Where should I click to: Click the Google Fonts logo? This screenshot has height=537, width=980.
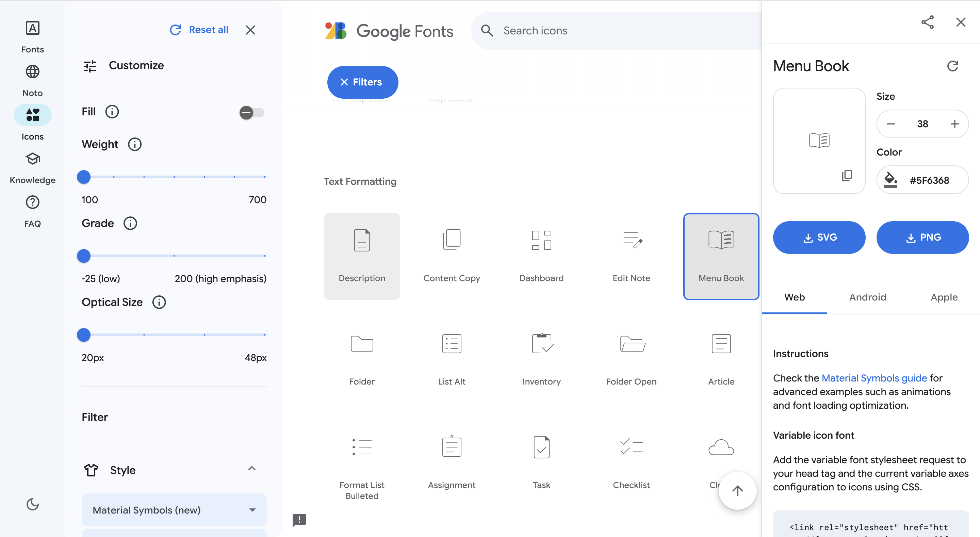pos(389,31)
